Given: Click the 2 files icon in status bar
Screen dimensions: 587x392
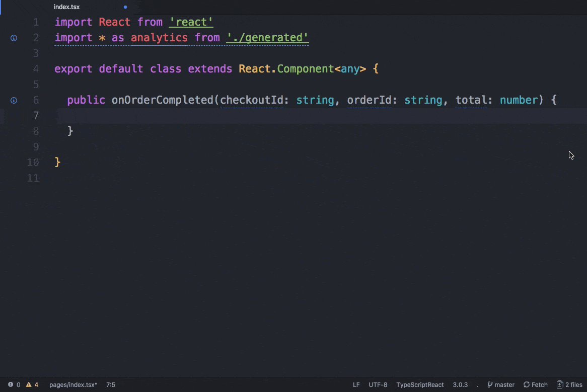Looking at the screenshot, I should [559, 384].
